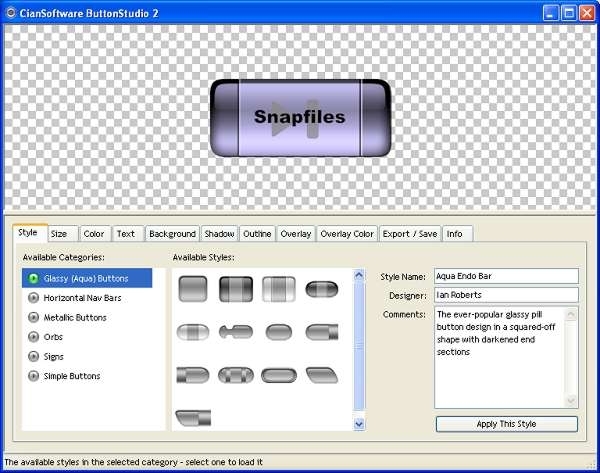Choose the last slanted bar style thumbnail
The height and width of the screenshot is (473, 600).
coord(193,418)
